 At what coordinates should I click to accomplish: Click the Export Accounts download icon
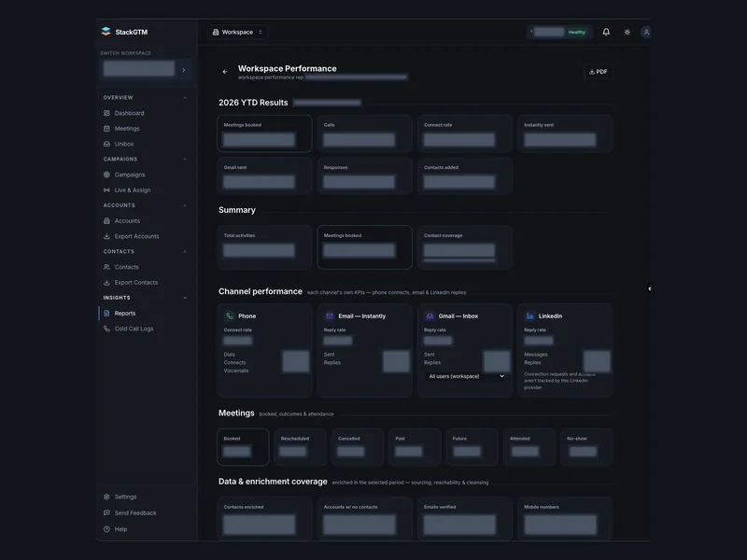click(x=106, y=236)
